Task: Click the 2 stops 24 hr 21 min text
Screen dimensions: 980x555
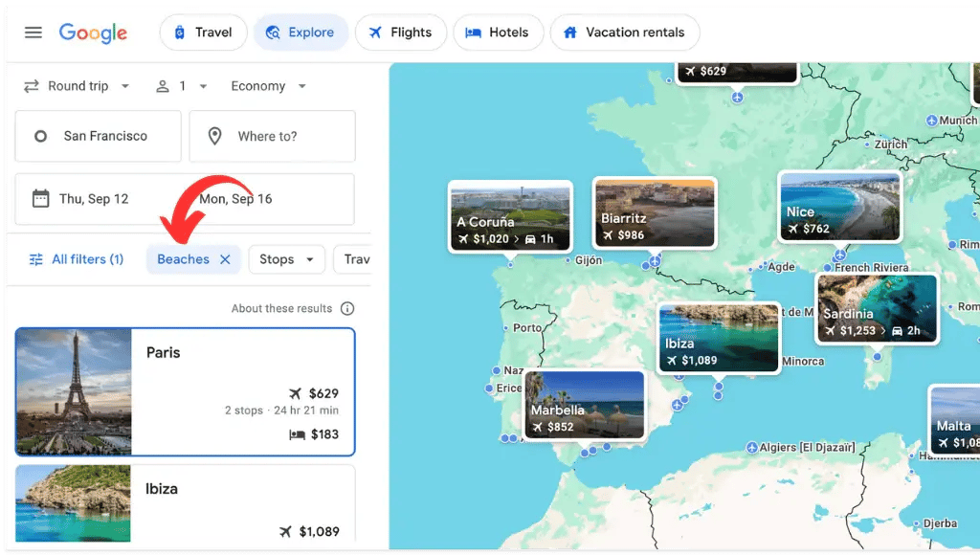Action: click(x=282, y=411)
